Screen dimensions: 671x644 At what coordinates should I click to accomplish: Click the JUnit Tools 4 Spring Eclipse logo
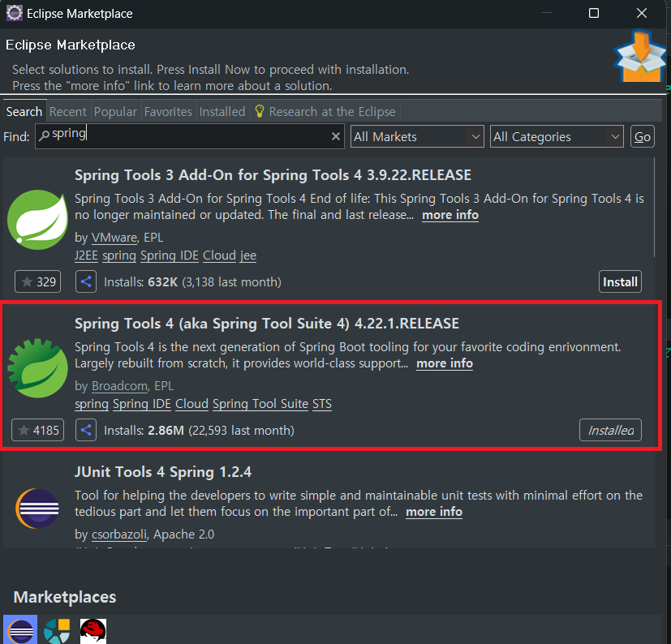[x=37, y=509]
